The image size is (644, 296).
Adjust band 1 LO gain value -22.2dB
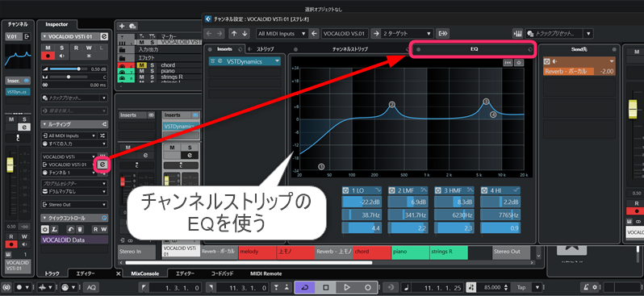[x=362, y=202]
